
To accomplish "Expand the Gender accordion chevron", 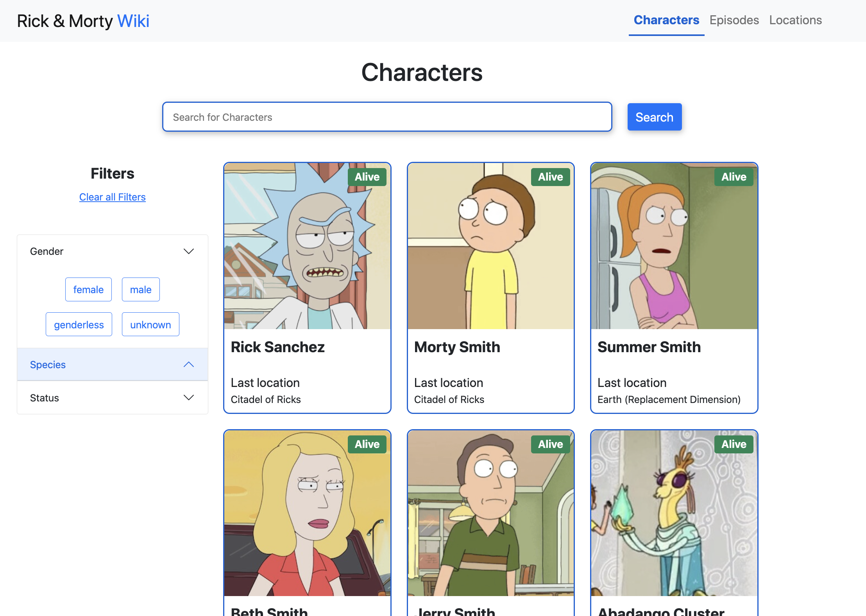I will click(x=188, y=251).
